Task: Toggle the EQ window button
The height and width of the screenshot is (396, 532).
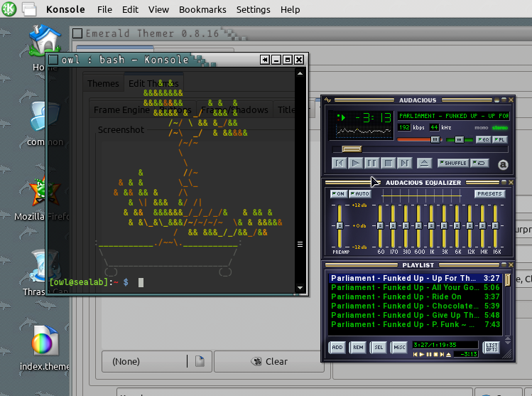Action: [x=484, y=139]
